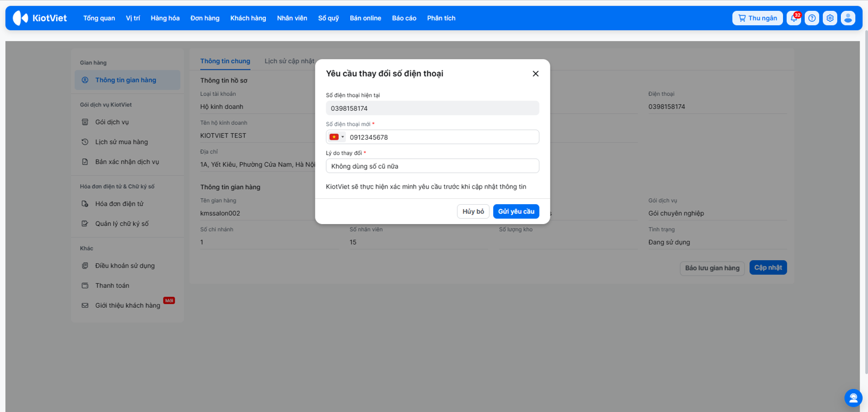The width and height of the screenshot is (868, 412).
Task: Click the Điều khoản sử dụng icon
Action: coord(85,266)
